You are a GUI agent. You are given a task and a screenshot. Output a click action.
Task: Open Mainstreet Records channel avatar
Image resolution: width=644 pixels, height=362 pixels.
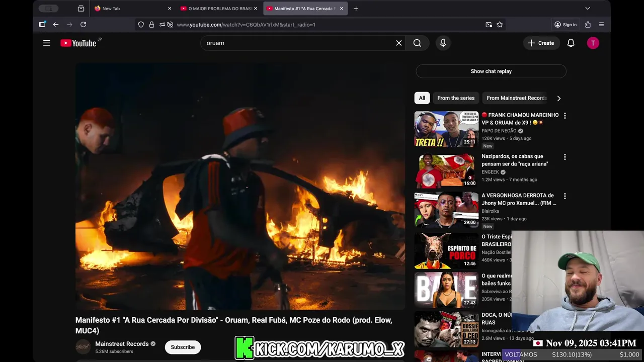click(x=83, y=347)
